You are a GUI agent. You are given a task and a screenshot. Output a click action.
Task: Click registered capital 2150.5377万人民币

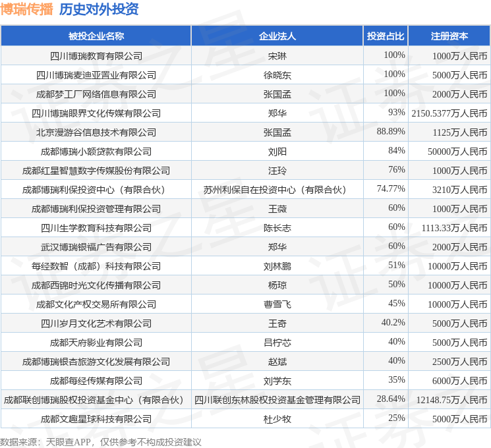(x=449, y=113)
